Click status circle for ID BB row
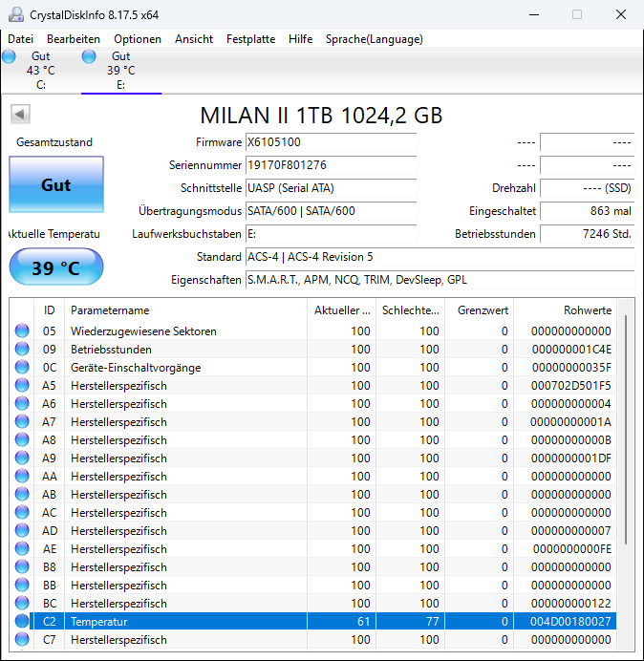Viewport: 644px width, 661px height. pos(22,585)
